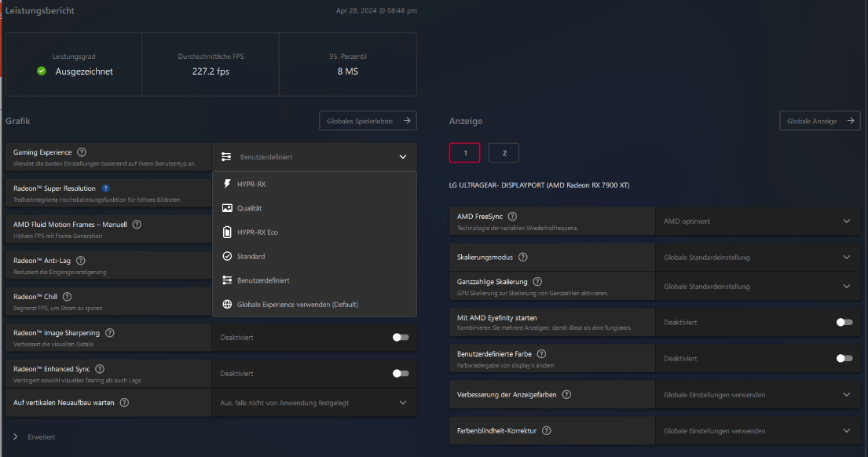Image resolution: width=868 pixels, height=457 pixels.
Task: Expand the Erweitert section
Action: (35, 437)
